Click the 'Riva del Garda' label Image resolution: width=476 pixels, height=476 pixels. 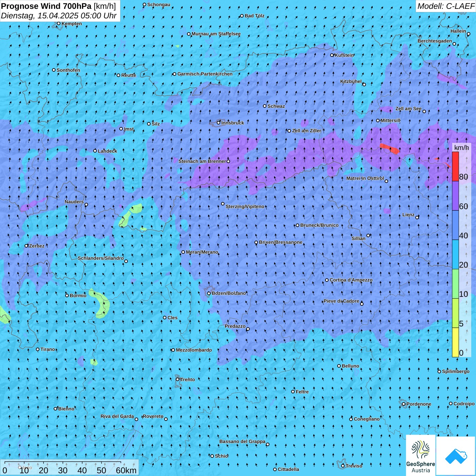coord(117,416)
